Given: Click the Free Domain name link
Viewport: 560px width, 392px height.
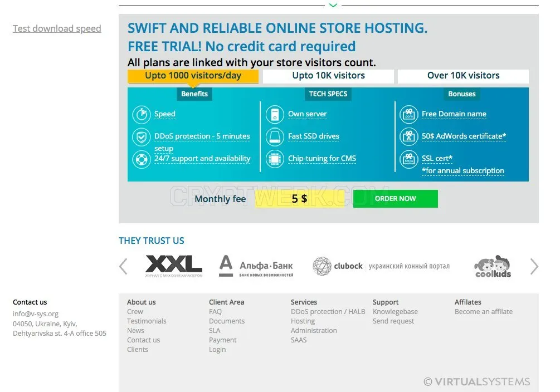Looking at the screenshot, I should click(x=454, y=114).
